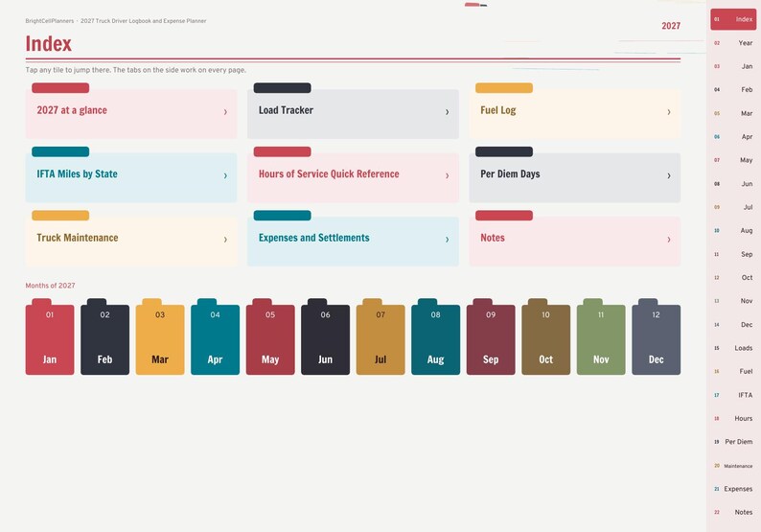Click chevron on 2027 at a glance

(225, 111)
